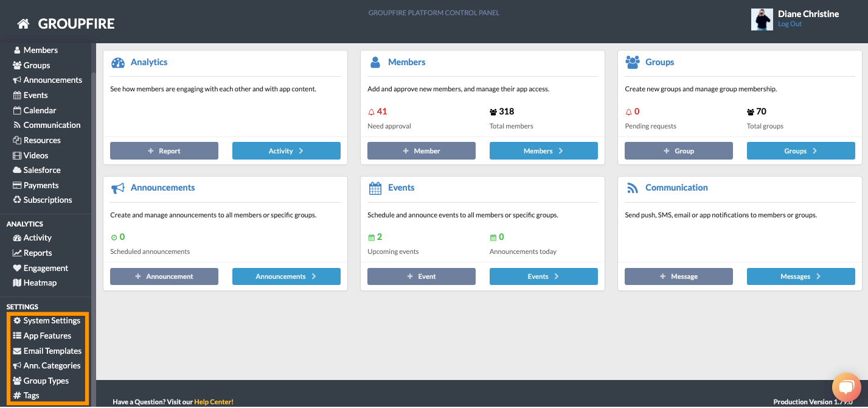Open Payments in the sidebar

(x=36, y=185)
